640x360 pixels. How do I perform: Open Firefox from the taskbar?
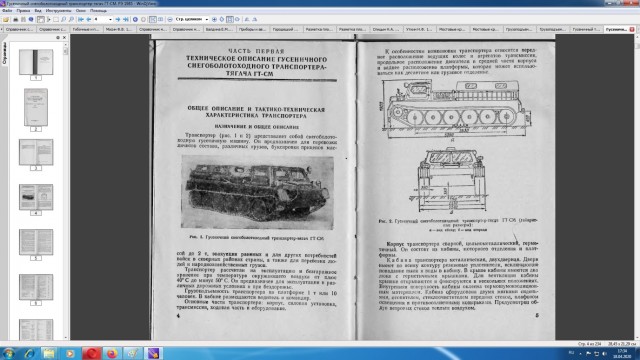point(112,353)
